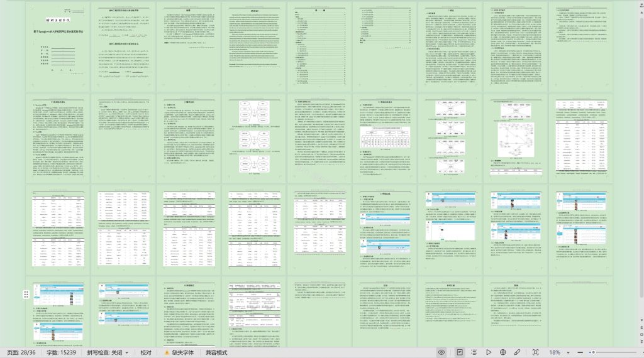This screenshot has height=358, width=644.
Task: Click the zoom out minus button
Action: (x=580, y=352)
